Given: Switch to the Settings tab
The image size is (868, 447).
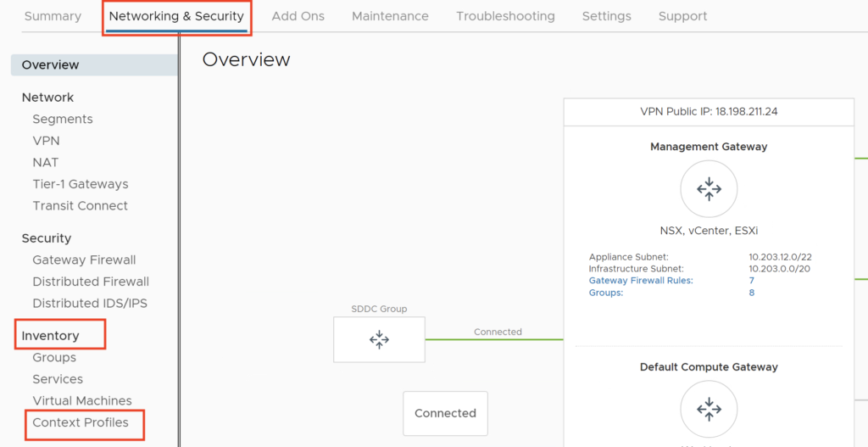Looking at the screenshot, I should pyautogui.click(x=607, y=16).
